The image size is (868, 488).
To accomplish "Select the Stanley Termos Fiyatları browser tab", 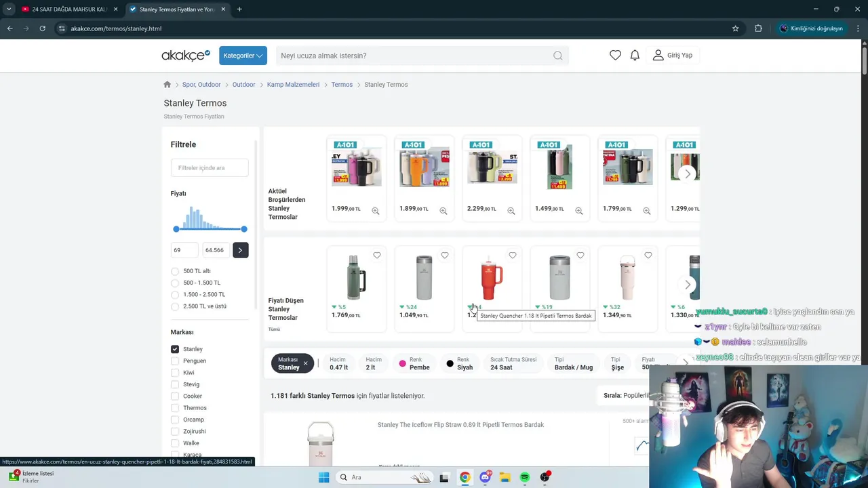I will tap(178, 9).
